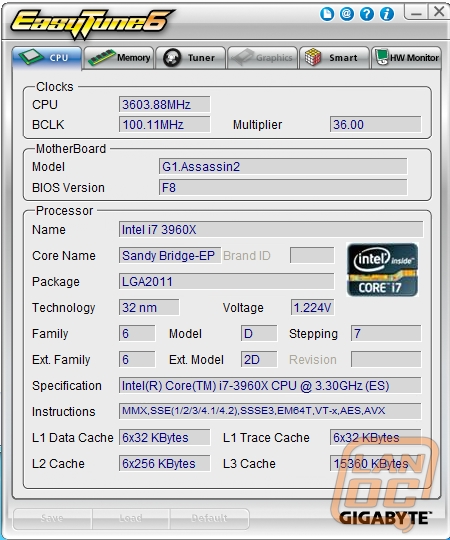Click the L1 Trace Cache label

[266, 438]
